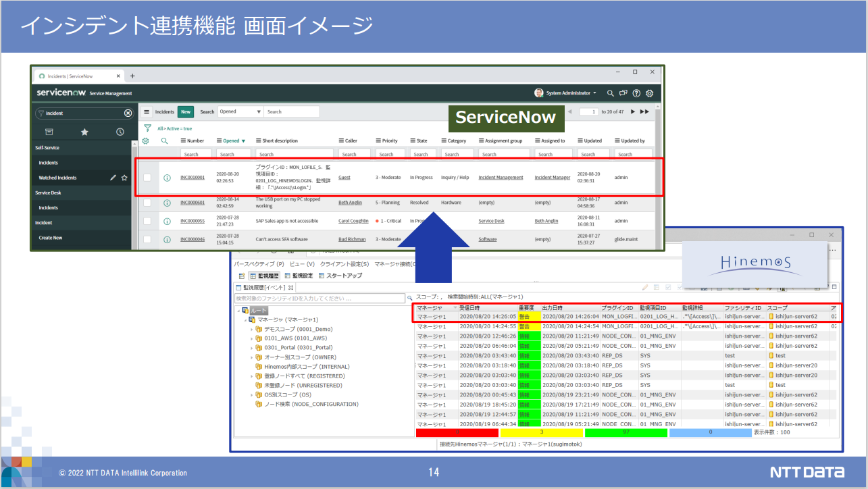Image resolution: width=868 pixels, height=489 pixels.
Task: Click the list filter funnel icon
Action: click(148, 128)
